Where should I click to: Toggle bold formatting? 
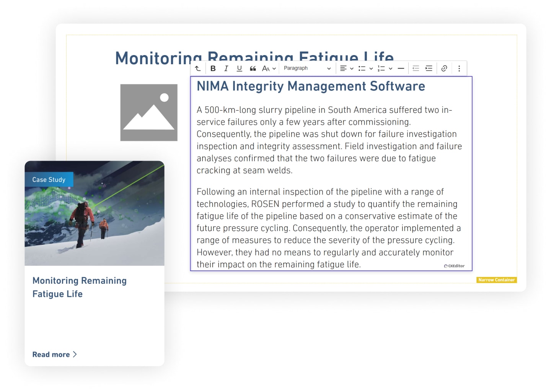[x=213, y=68]
